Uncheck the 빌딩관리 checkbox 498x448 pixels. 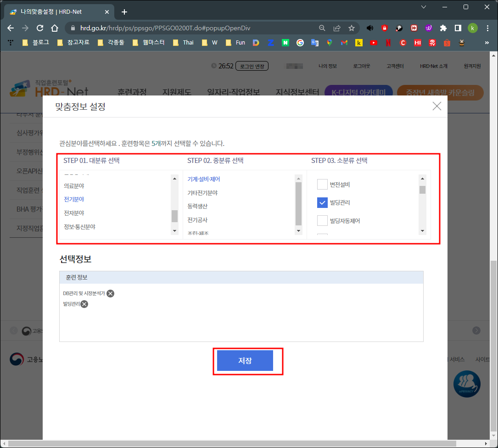pyautogui.click(x=322, y=202)
